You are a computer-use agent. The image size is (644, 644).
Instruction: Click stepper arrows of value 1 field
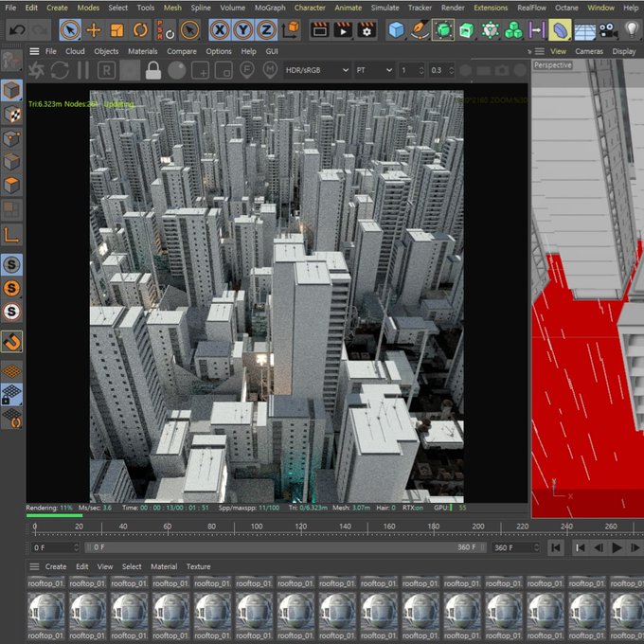(x=421, y=70)
